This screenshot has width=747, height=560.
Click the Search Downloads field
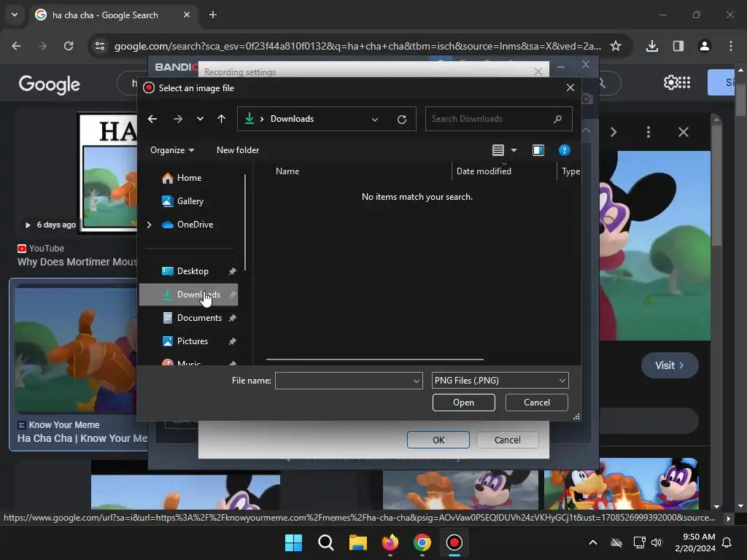point(498,119)
